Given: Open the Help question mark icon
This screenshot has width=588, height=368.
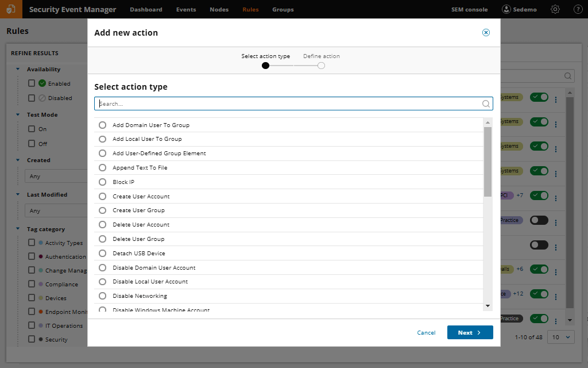Looking at the screenshot, I should (x=577, y=9).
